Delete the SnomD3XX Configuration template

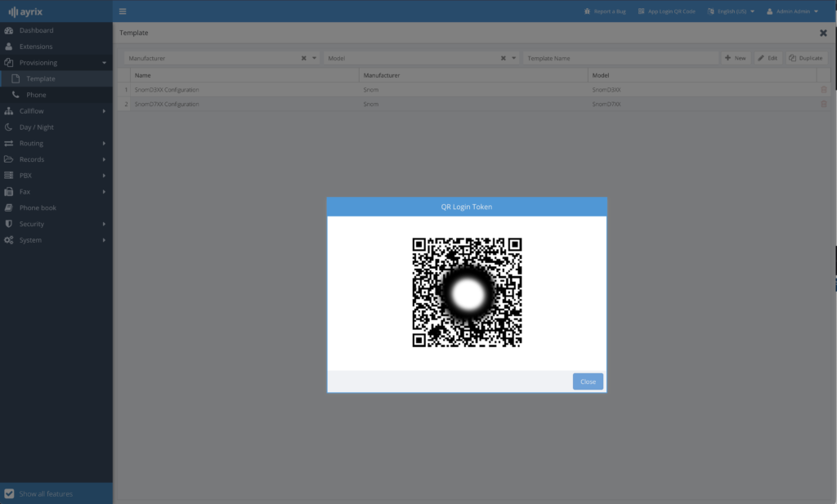[x=824, y=90]
